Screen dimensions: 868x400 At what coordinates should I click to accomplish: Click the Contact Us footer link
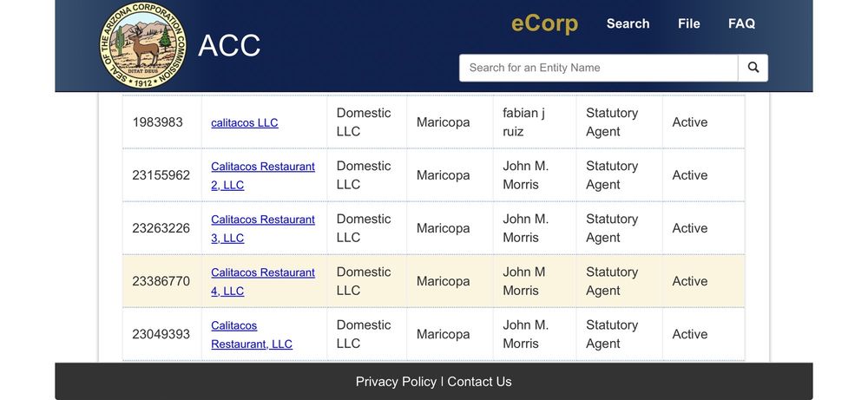pyautogui.click(x=479, y=382)
